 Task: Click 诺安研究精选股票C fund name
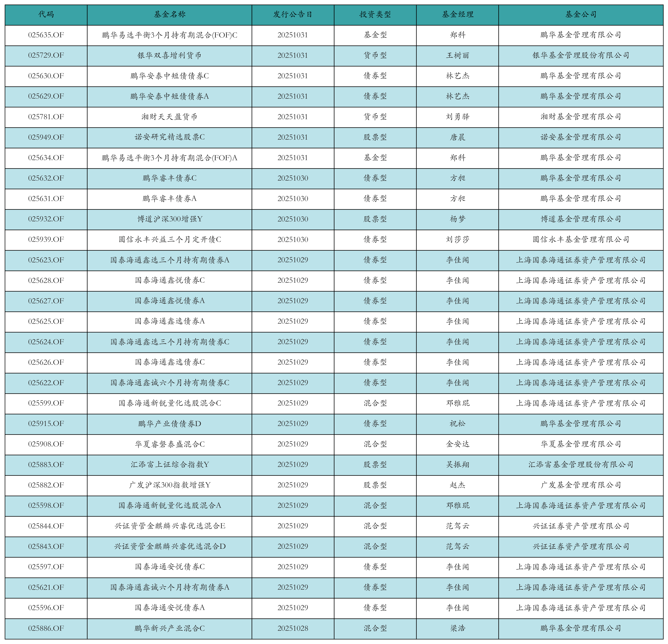pyautogui.click(x=169, y=137)
